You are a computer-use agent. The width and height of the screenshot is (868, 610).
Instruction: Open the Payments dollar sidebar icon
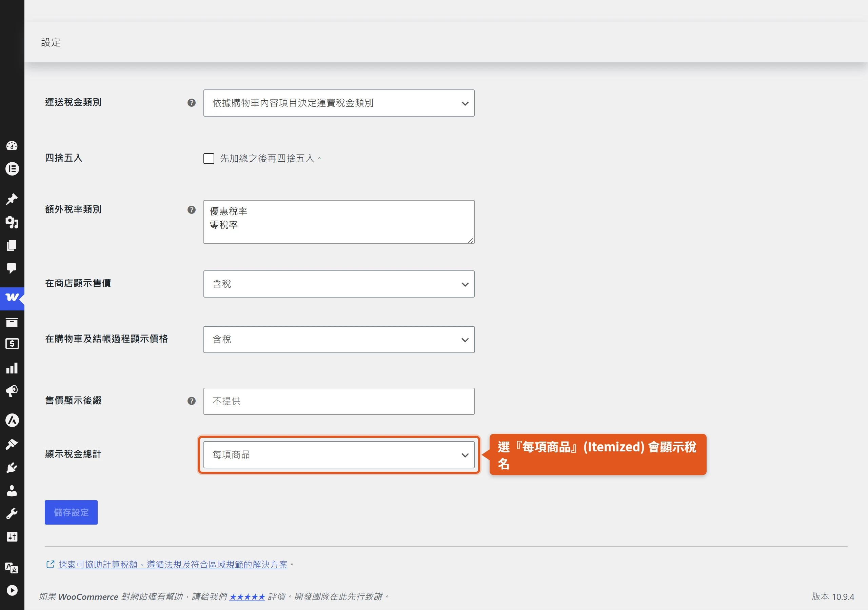point(12,344)
